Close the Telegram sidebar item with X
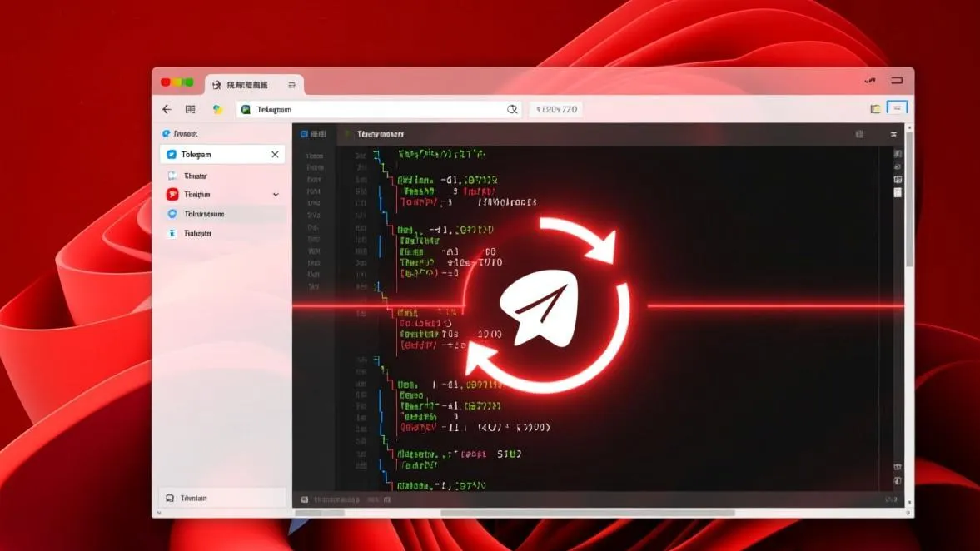980x551 pixels. (275, 154)
